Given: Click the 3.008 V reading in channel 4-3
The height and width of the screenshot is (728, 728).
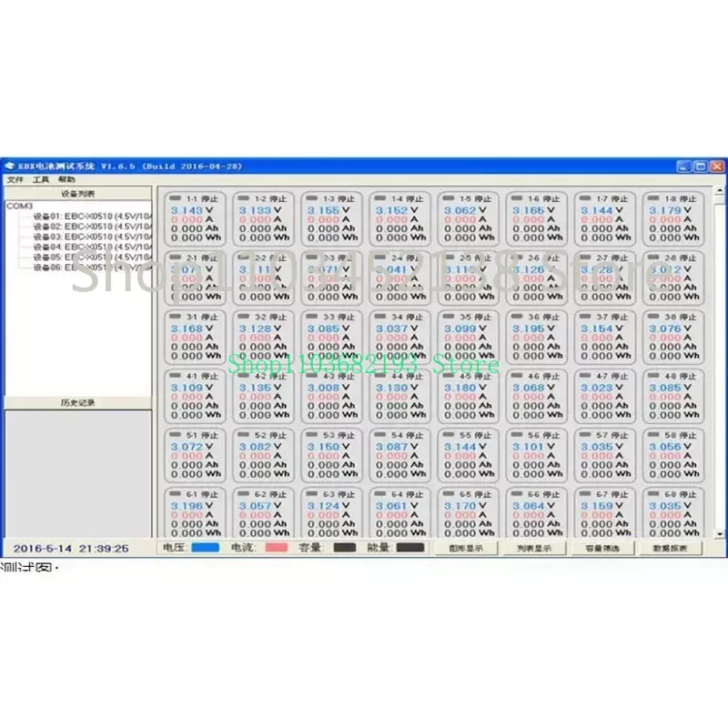Looking at the screenshot, I should click(329, 388).
